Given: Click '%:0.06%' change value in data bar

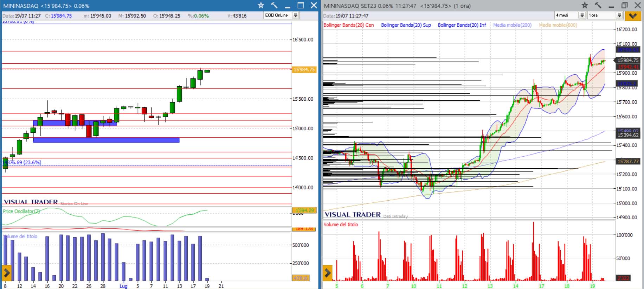Looking at the screenshot, I should [198, 16].
